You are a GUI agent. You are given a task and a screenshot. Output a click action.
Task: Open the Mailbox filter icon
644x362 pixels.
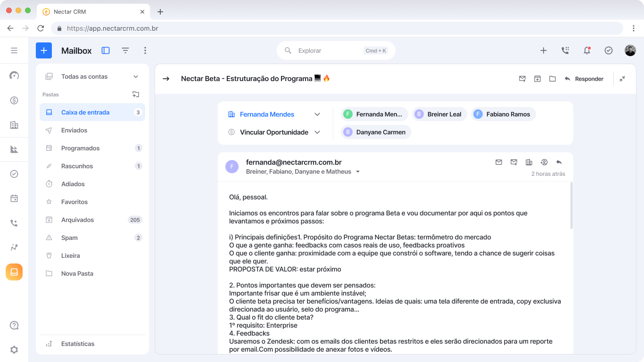pos(125,50)
